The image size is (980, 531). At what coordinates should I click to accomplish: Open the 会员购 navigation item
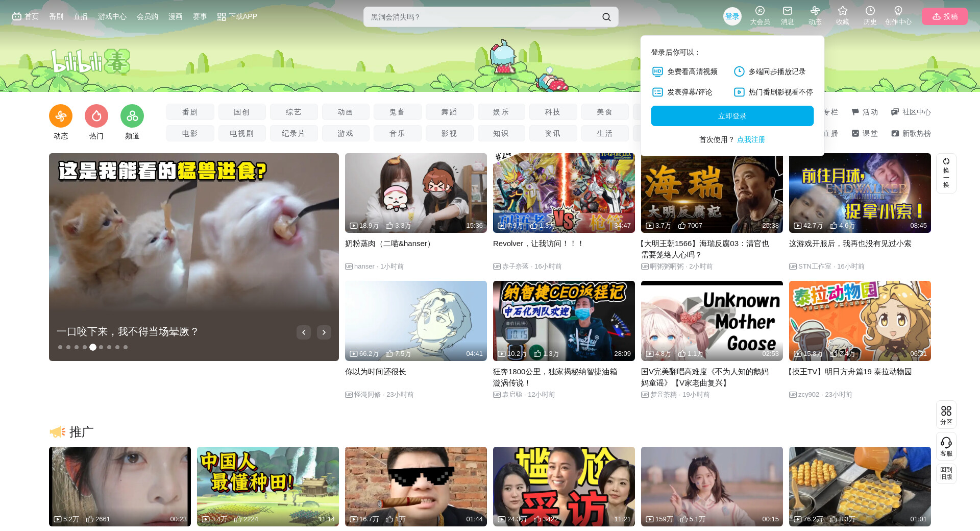pyautogui.click(x=148, y=16)
